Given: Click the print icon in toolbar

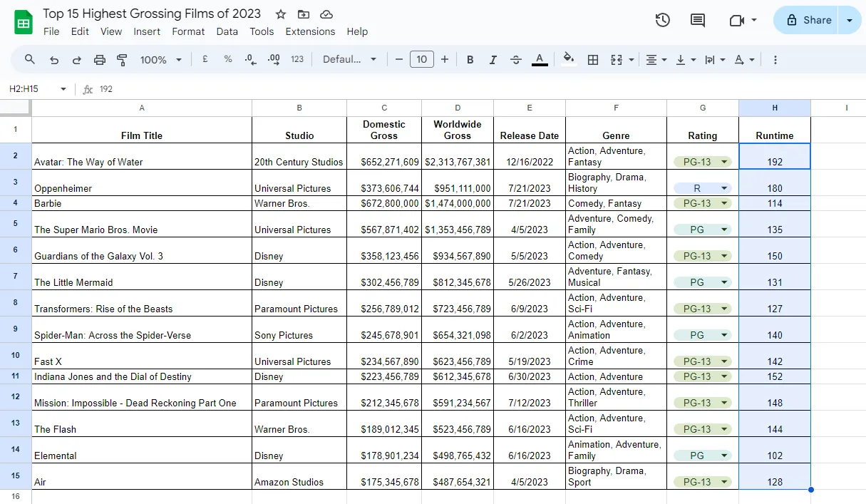Looking at the screenshot, I should click(100, 60).
